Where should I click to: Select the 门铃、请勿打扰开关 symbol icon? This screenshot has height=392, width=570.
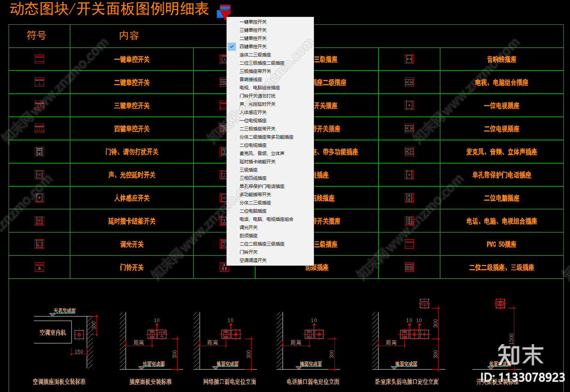click(39, 151)
